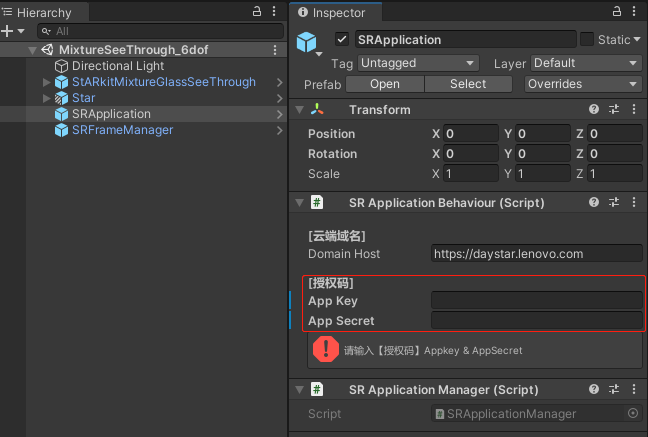The height and width of the screenshot is (437, 648).
Task: Open the Static flags dropdown arrow
Action: pyautogui.click(x=637, y=39)
